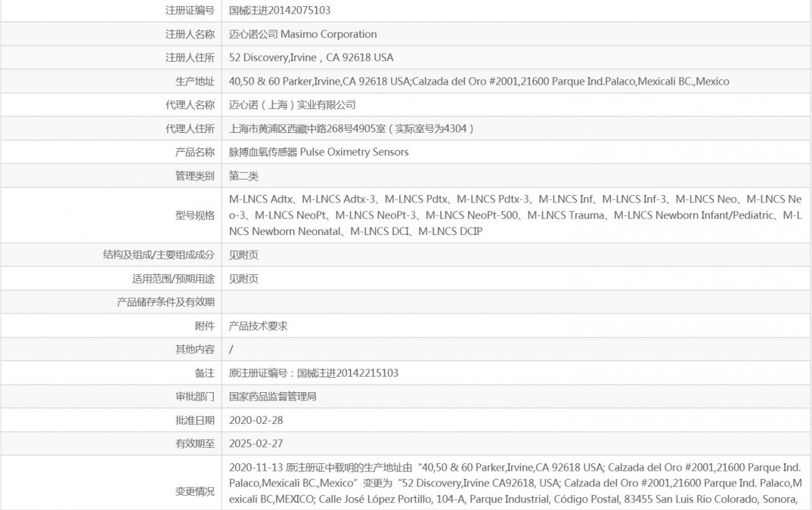The image size is (812, 510).
Task: Select expiry date 2025-02-27
Action: [256, 444]
